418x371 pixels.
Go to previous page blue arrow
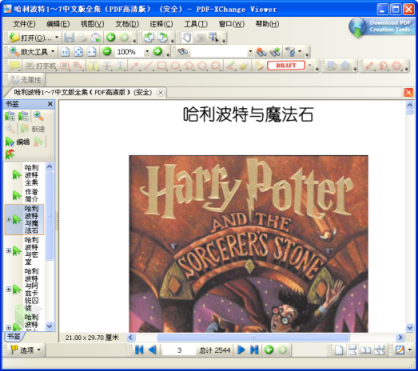coord(152,350)
